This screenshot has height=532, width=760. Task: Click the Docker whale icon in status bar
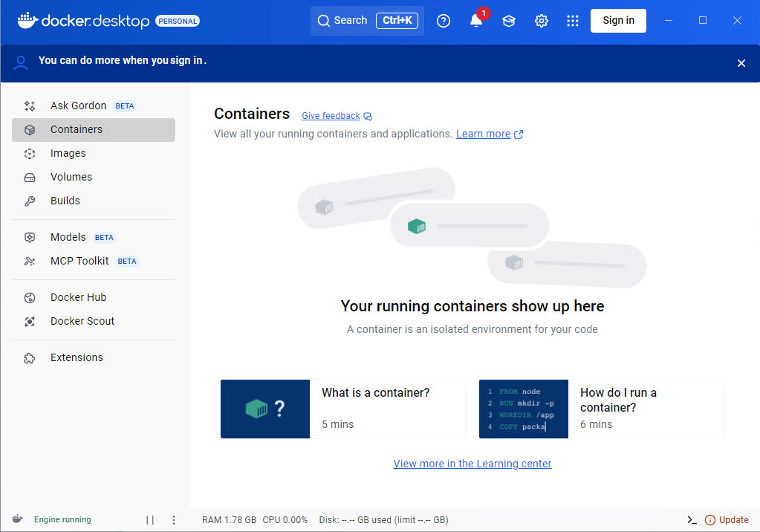pyautogui.click(x=18, y=519)
